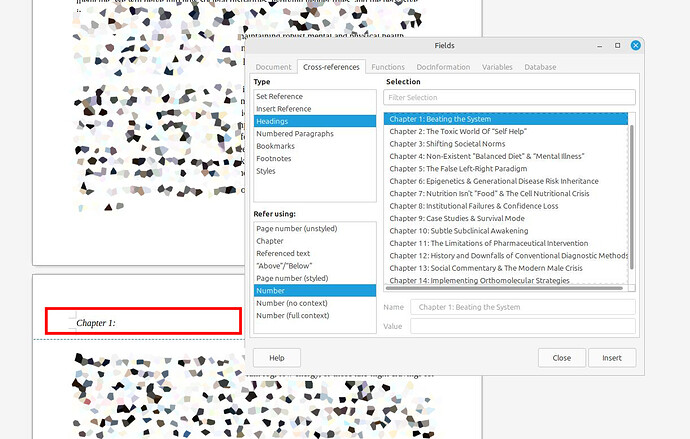The width and height of the screenshot is (690, 439).
Task: Click the Filter Selection input field
Action: pos(510,97)
